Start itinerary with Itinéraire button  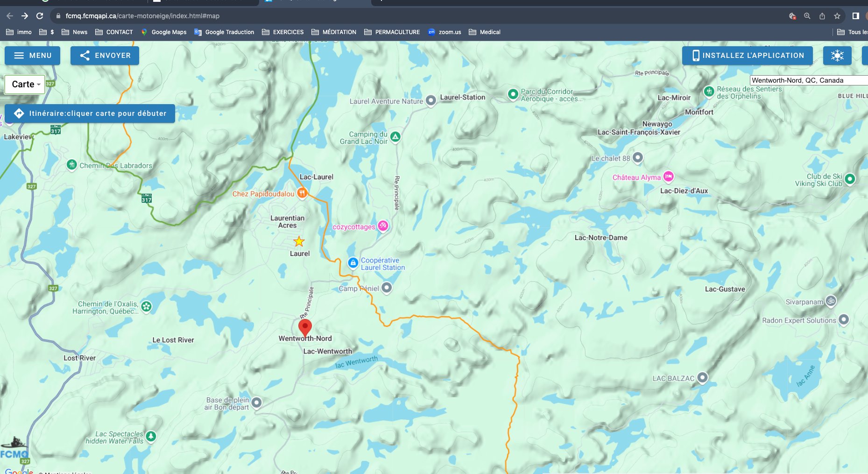pos(90,113)
